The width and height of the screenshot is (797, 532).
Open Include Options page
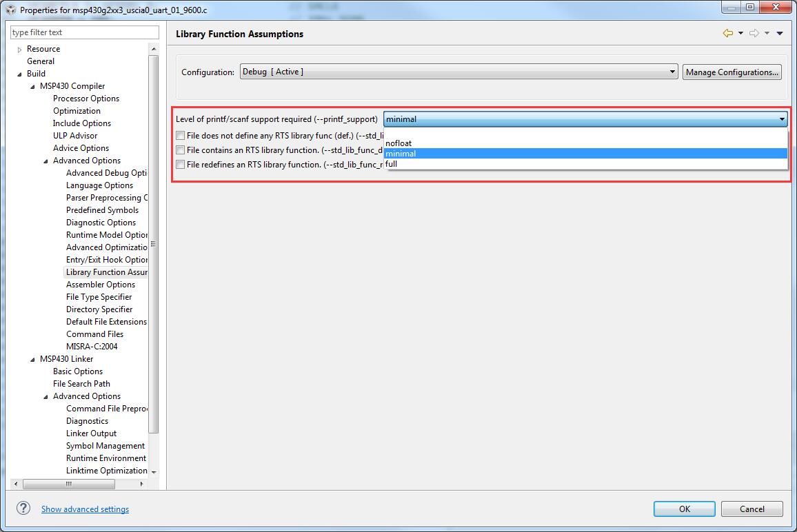[x=82, y=123]
